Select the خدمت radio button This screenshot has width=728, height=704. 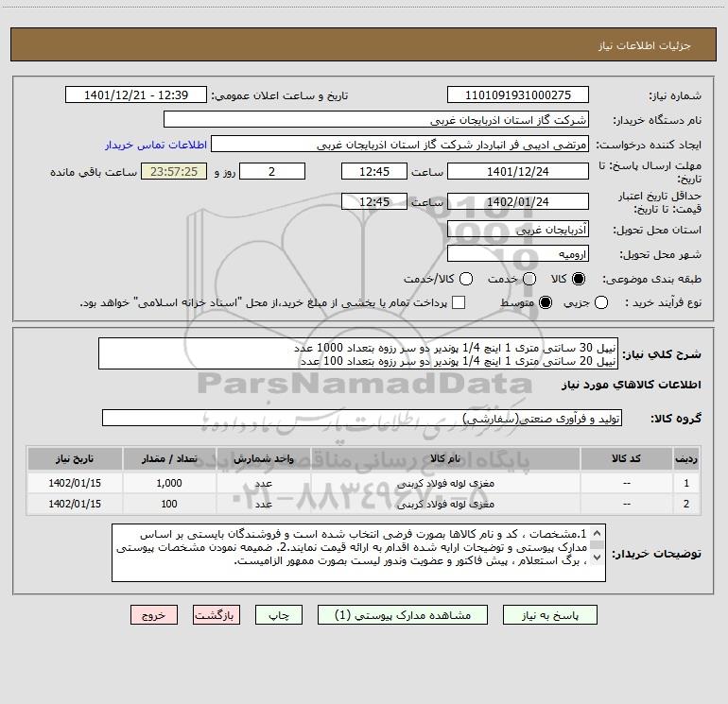(529, 279)
